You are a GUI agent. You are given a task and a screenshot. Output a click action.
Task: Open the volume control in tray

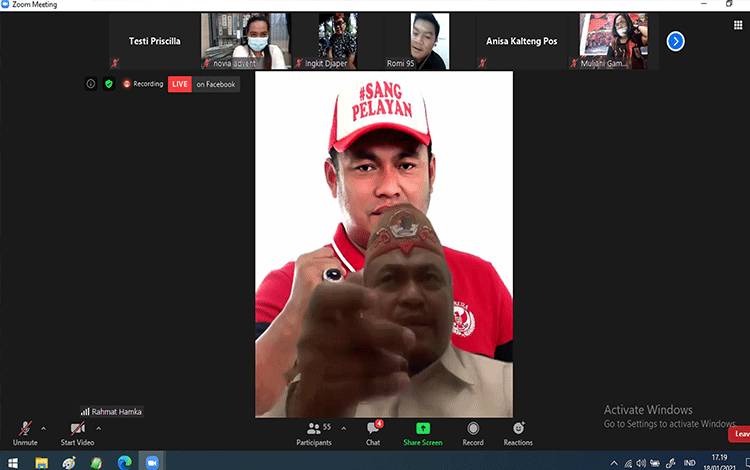click(641, 463)
